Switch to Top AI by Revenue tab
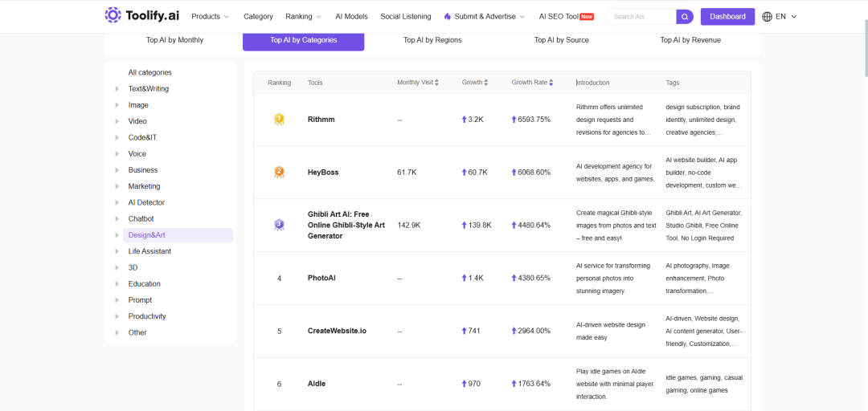868x411 pixels. click(x=690, y=40)
